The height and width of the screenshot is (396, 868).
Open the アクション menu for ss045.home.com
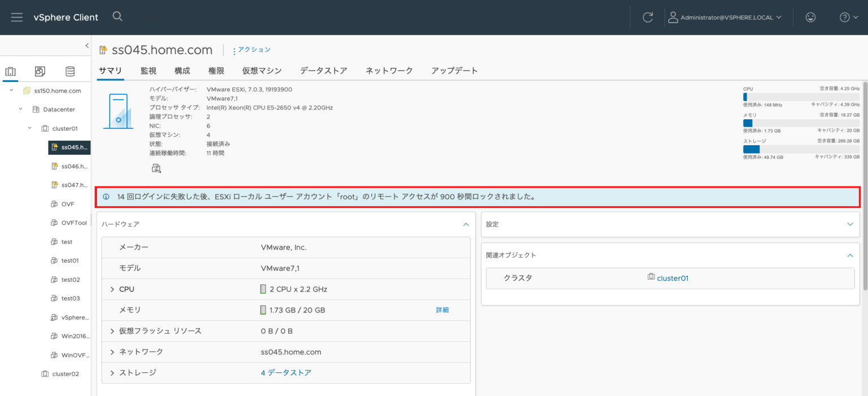click(253, 50)
